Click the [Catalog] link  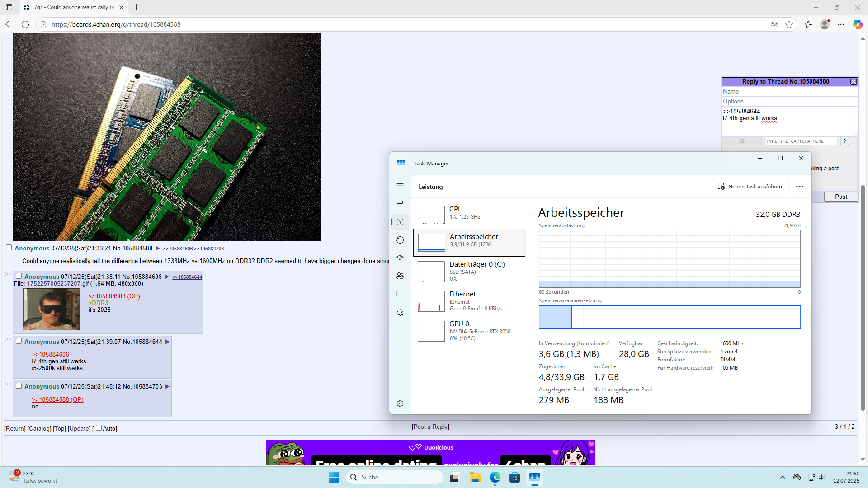tap(39, 428)
